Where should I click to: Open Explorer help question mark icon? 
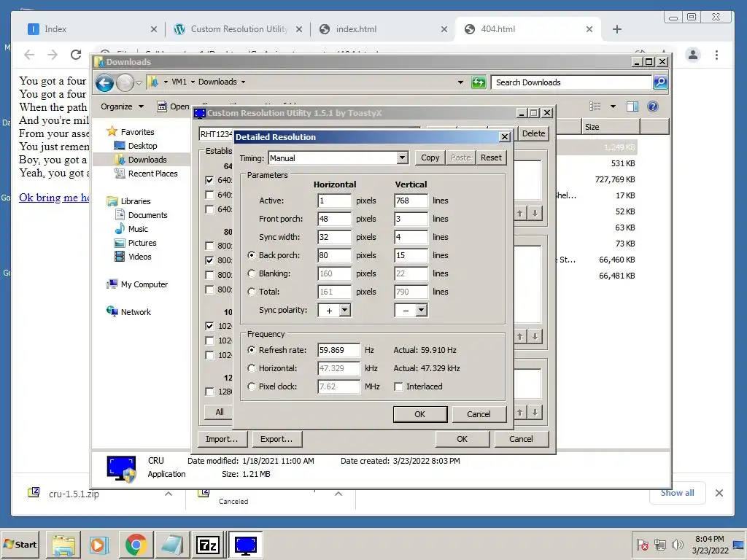tap(653, 106)
